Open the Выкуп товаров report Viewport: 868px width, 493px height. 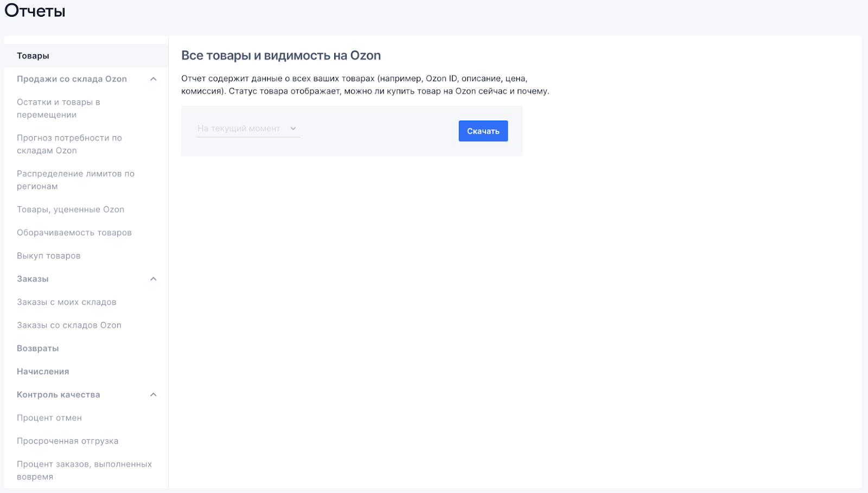[x=49, y=256]
